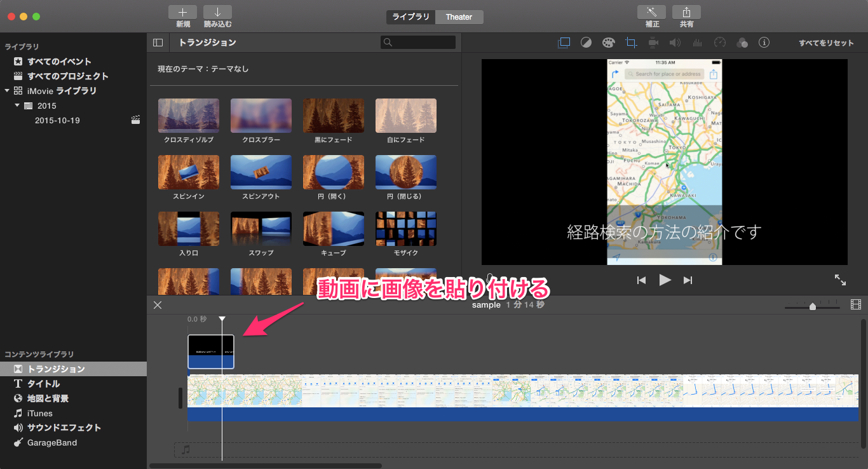
Task: Choose the 入り口 transition thumbnail
Action: click(189, 229)
